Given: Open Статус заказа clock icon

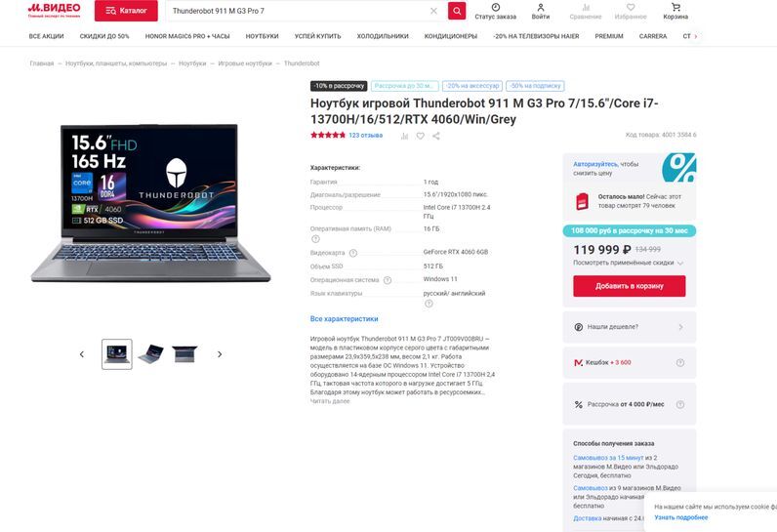Looking at the screenshot, I should point(496,7).
